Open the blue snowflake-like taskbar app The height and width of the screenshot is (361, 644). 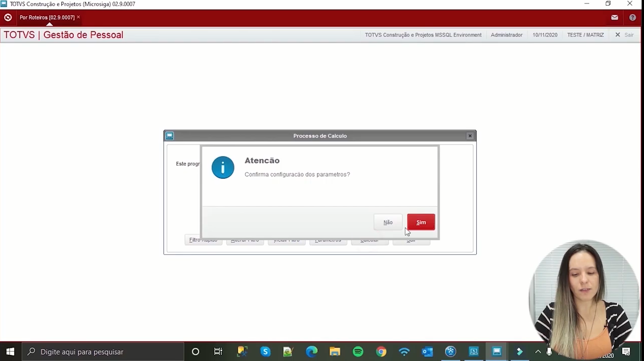[450, 351]
